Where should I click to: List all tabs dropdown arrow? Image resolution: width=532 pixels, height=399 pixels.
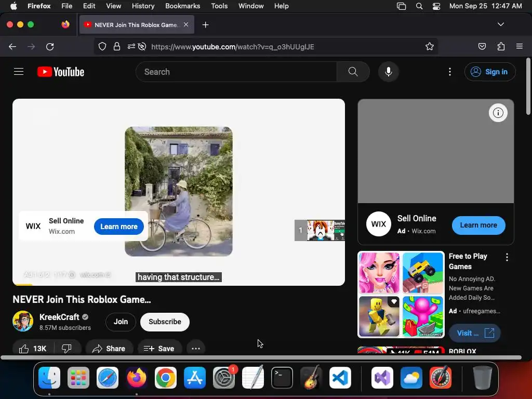coord(501,24)
